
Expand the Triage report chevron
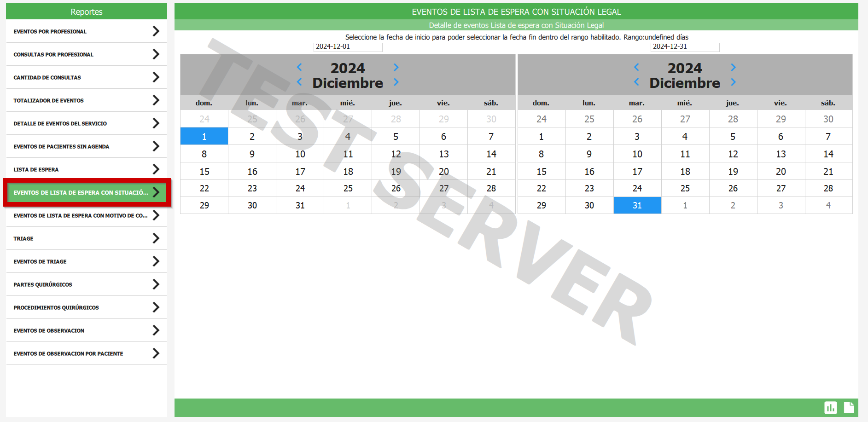pyautogui.click(x=156, y=238)
